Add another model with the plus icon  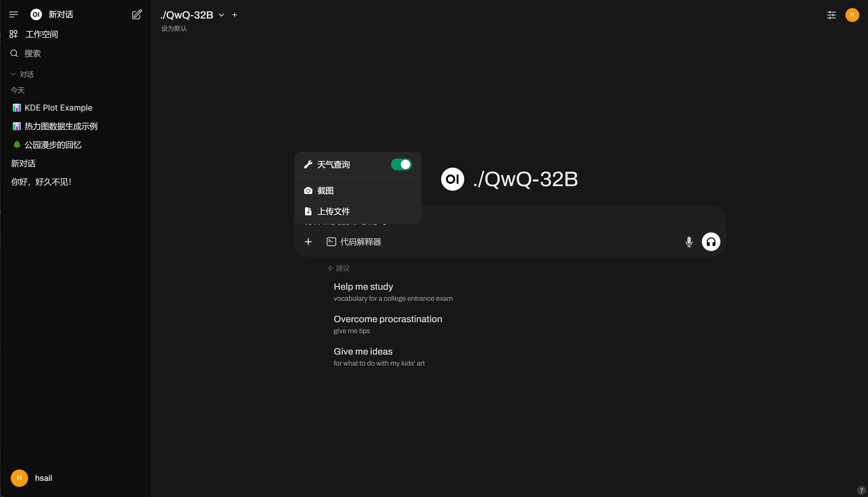pos(234,15)
